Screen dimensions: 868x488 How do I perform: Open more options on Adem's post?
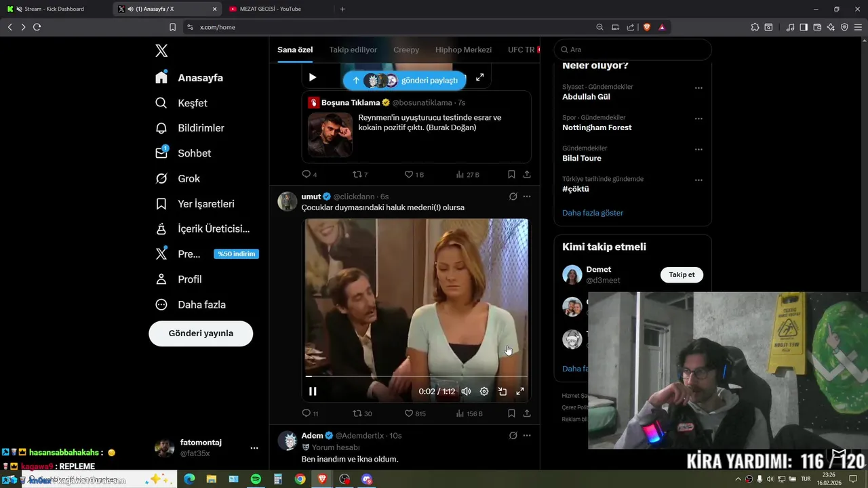click(527, 435)
